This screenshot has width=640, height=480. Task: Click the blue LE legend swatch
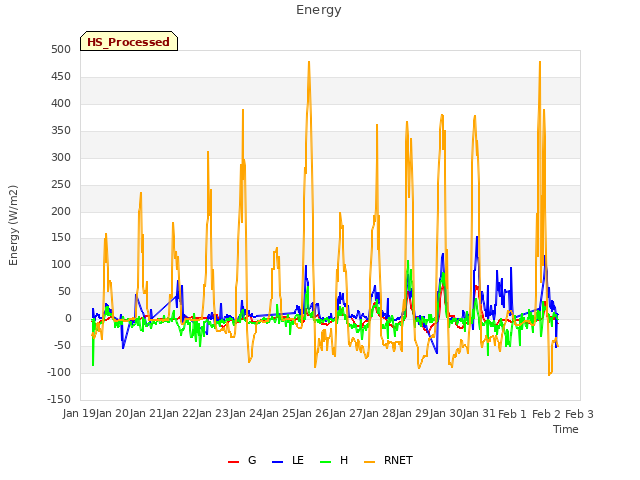278,462
